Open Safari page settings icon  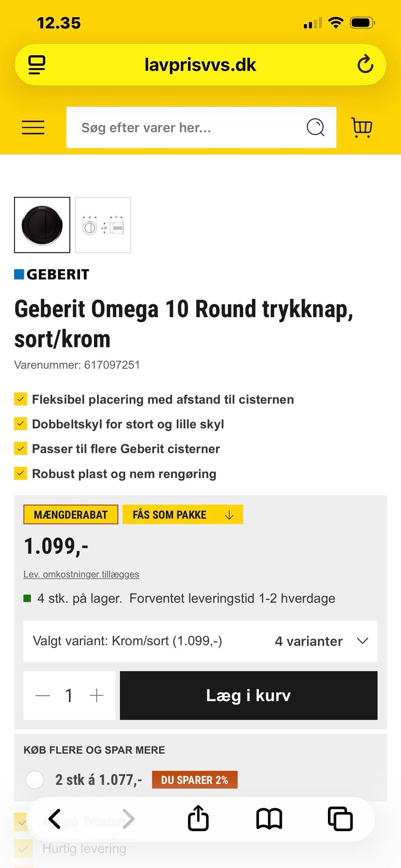[x=37, y=65]
